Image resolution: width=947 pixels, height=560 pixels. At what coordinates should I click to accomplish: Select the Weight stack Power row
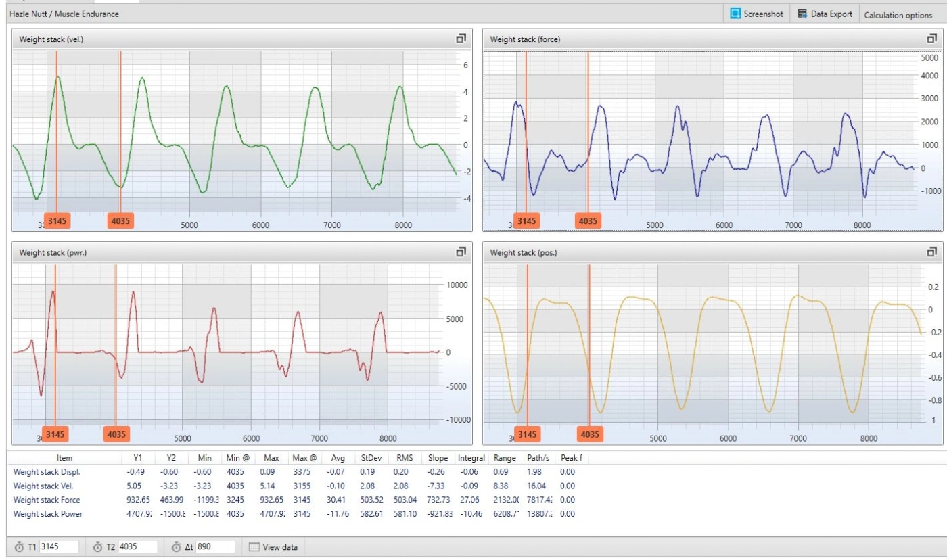pyautogui.click(x=298, y=514)
